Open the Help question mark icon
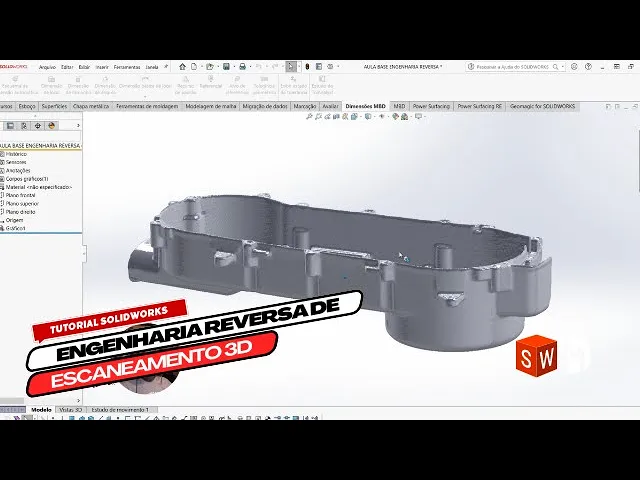640x480 pixels. pyautogui.click(x=588, y=67)
